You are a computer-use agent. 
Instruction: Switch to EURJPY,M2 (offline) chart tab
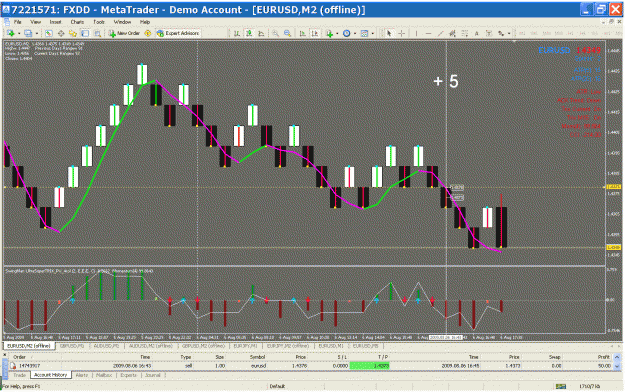pos(288,346)
